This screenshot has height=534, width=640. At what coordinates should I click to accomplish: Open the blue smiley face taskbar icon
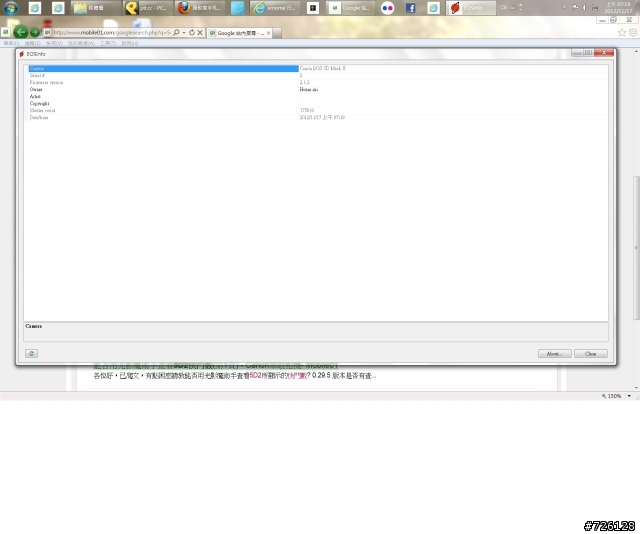(237, 8)
